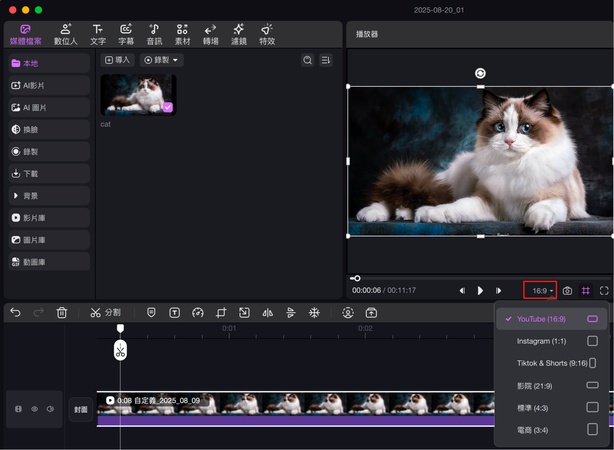
Task: Choose YouTube (16:9) ratio option
Action: pyautogui.click(x=552, y=319)
